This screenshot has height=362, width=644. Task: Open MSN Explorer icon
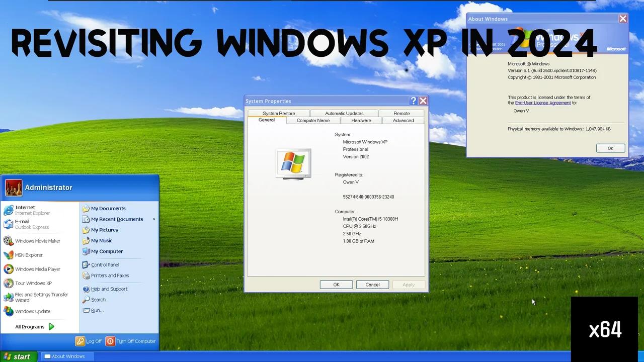coord(9,255)
